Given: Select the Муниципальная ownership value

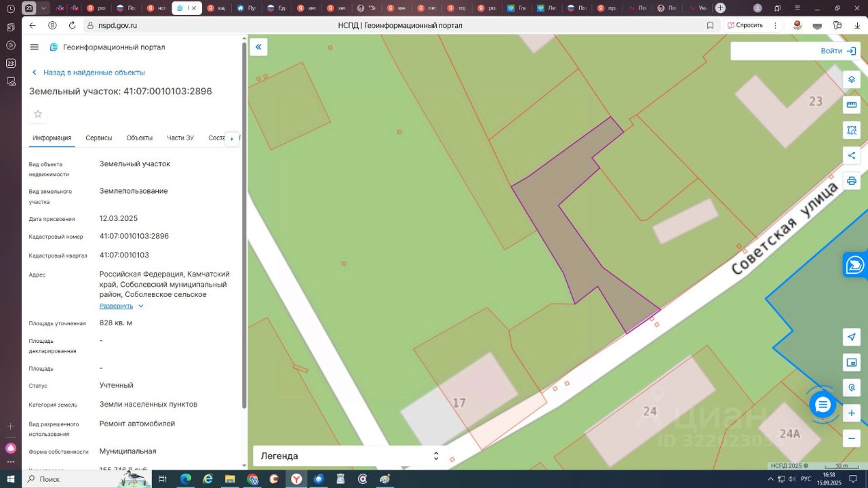Looking at the screenshot, I should click(128, 451).
